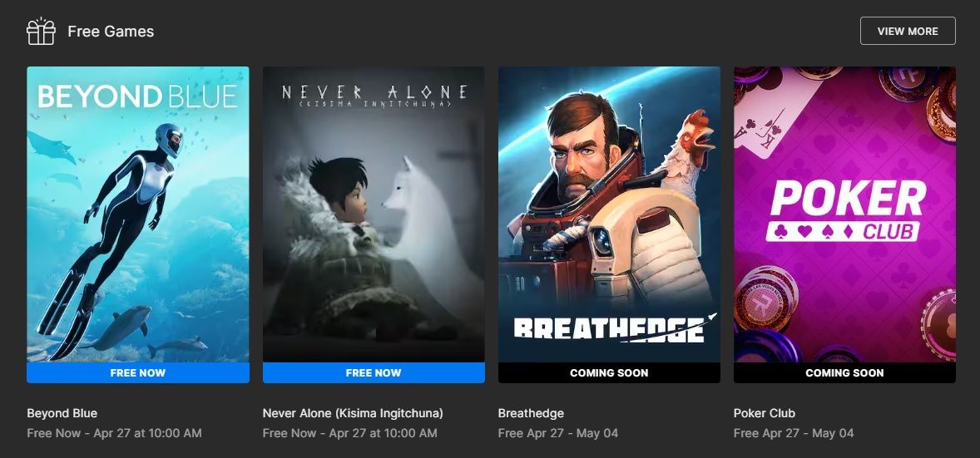980x458 pixels.
Task: Click the Coming Soon banner under Poker Club
Action: point(844,373)
